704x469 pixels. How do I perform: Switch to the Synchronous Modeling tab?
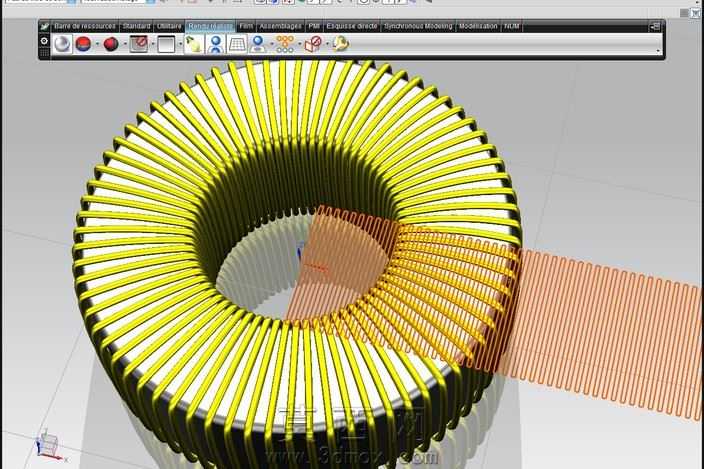click(418, 26)
